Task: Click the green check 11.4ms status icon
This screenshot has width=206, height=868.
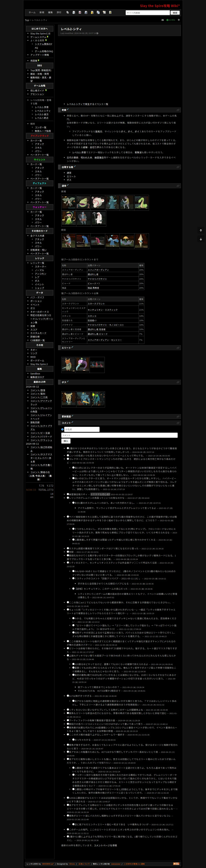Action: pos(171,20)
